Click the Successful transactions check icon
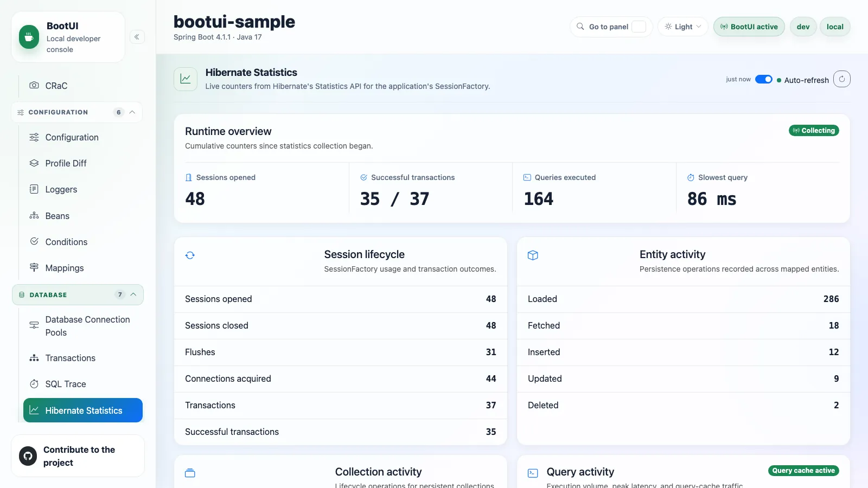 tap(363, 177)
